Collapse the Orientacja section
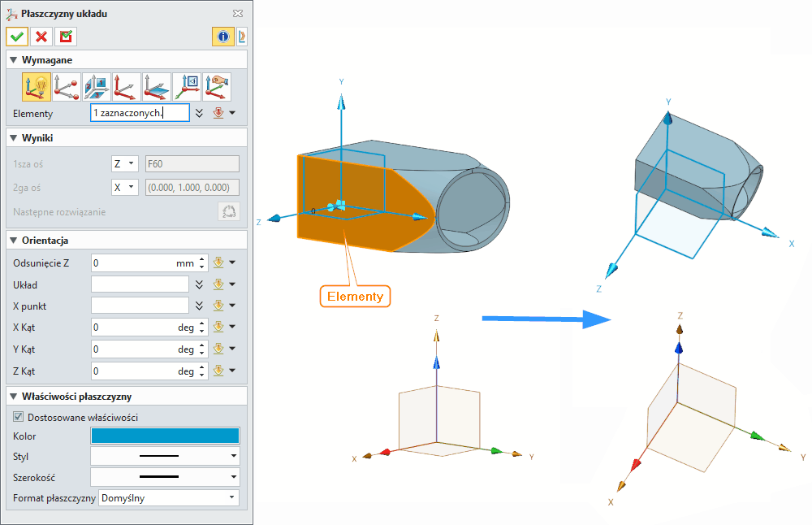Image resolution: width=812 pixels, height=525 pixels. point(14,241)
